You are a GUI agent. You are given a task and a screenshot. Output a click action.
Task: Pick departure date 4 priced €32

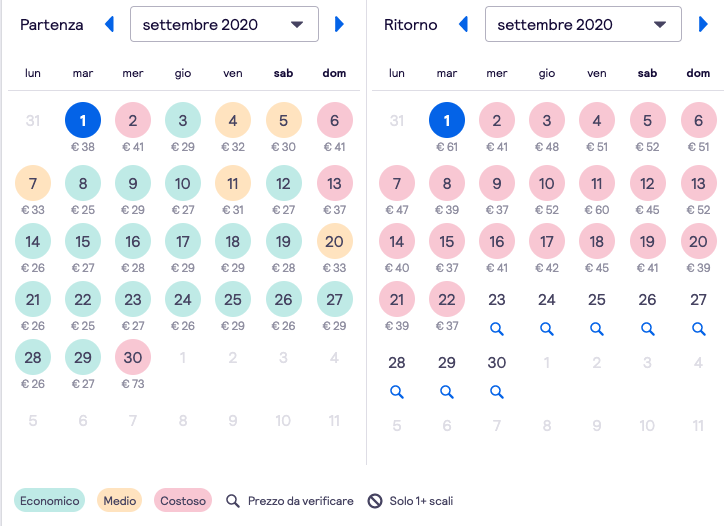[x=233, y=121]
